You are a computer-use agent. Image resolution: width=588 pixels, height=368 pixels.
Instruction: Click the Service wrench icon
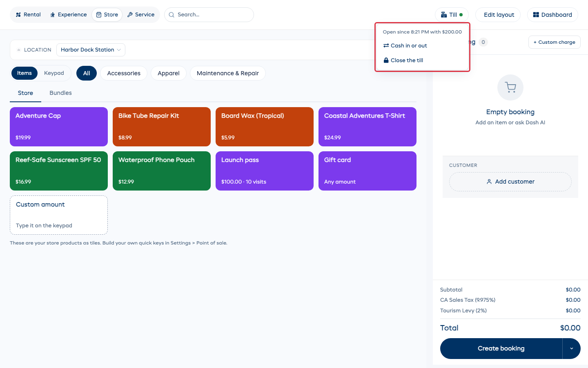(130, 15)
